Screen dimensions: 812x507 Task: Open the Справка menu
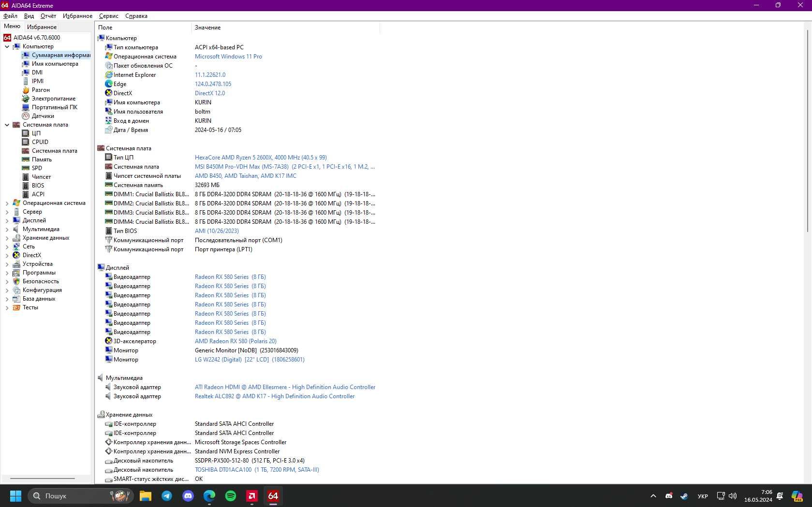[x=136, y=16]
